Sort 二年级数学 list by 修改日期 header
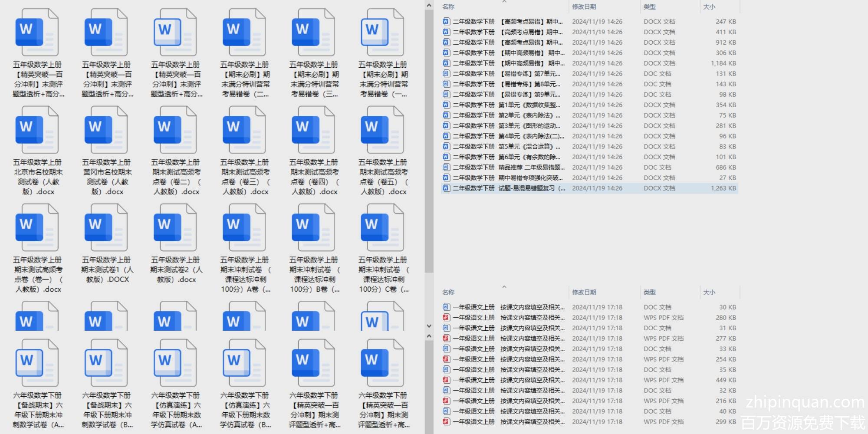Viewport: 868px width, 434px height. pyautogui.click(x=584, y=7)
